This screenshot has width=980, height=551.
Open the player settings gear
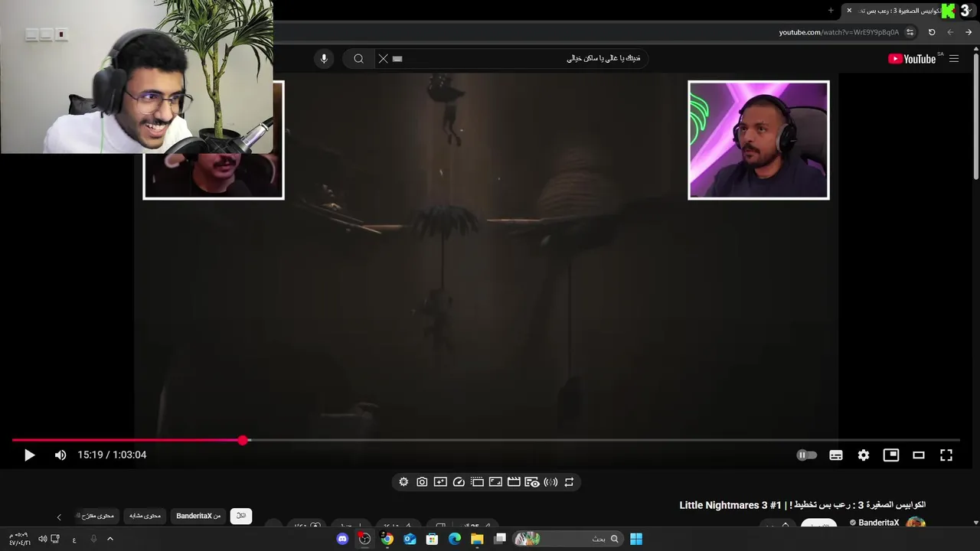coord(864,455)
